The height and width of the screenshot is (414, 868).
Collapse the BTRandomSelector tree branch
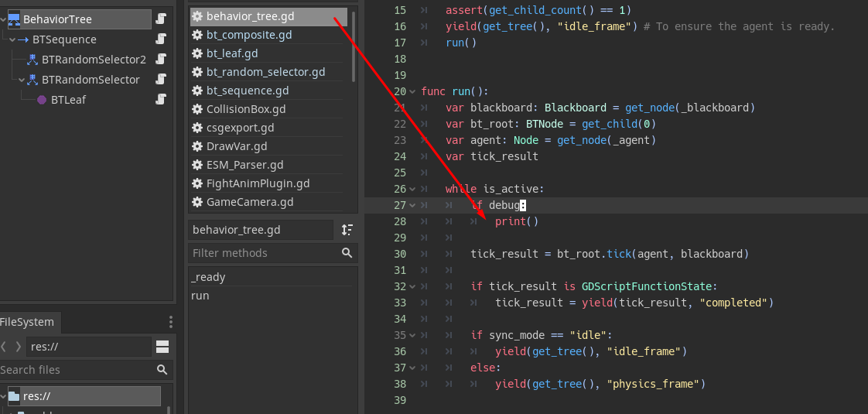(x=22, y=80)
